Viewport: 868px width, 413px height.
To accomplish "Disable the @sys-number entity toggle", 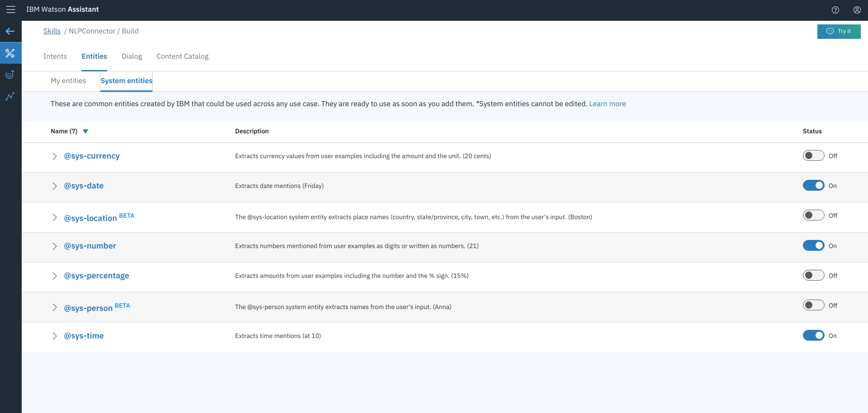I will [814, 245].
